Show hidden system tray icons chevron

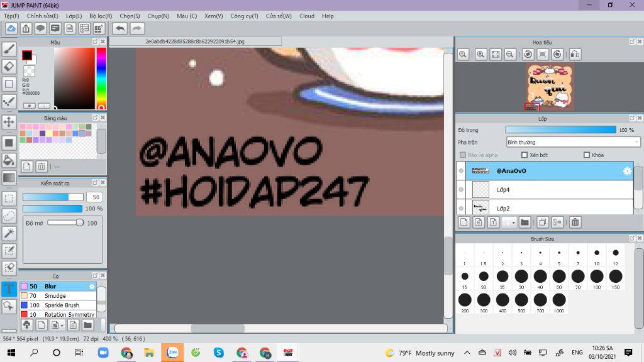(x=467, y=353)
